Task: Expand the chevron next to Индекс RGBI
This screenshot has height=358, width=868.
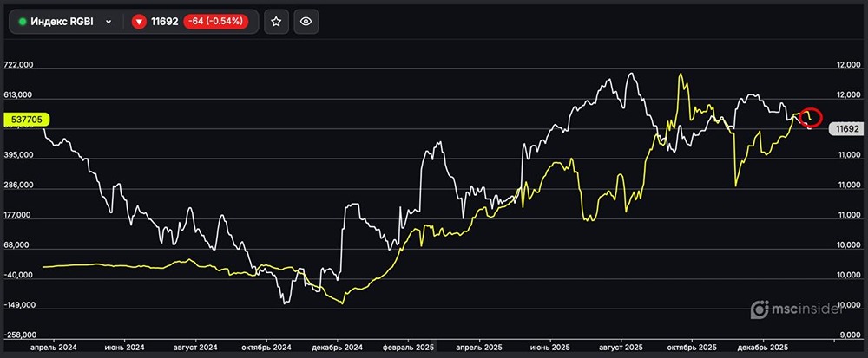Action: 108,22
